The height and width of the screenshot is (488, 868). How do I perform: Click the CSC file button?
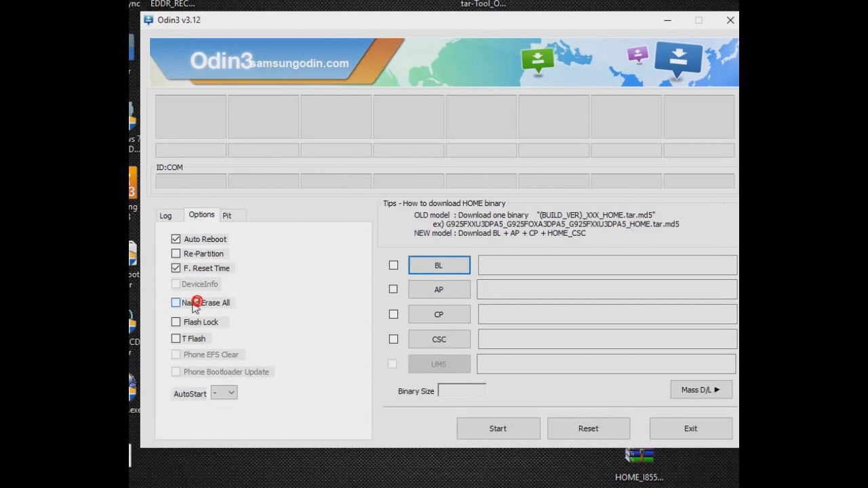439,339
